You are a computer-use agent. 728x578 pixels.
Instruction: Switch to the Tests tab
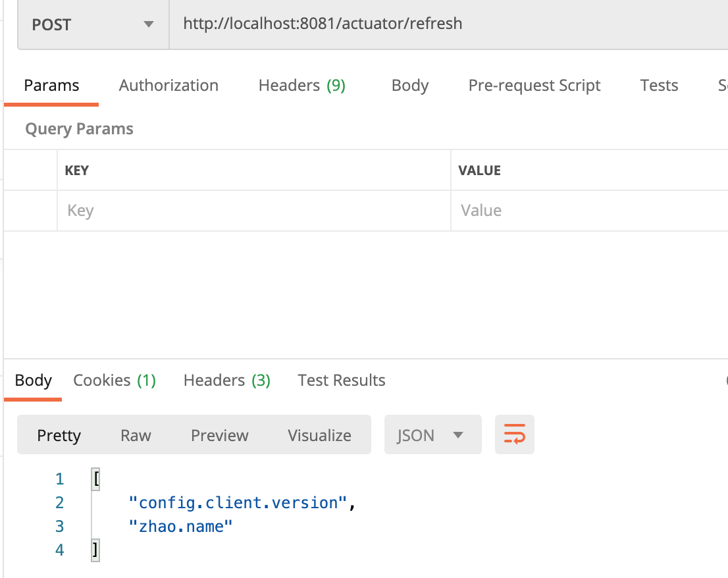(659, 86)
